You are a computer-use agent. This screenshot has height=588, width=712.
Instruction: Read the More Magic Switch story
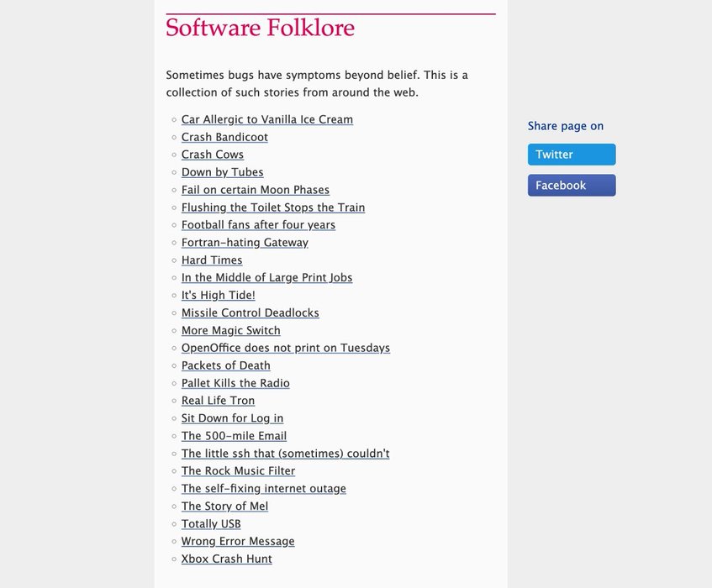231,330
